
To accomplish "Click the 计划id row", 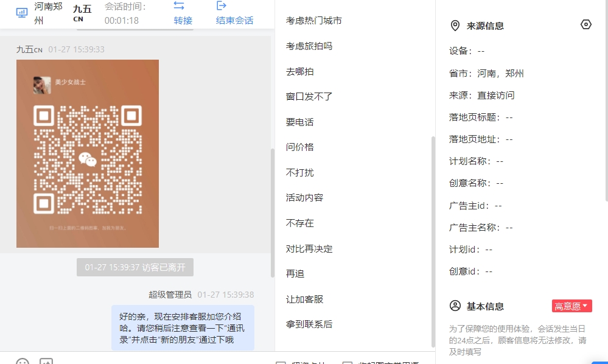I will tap(470, 249).
